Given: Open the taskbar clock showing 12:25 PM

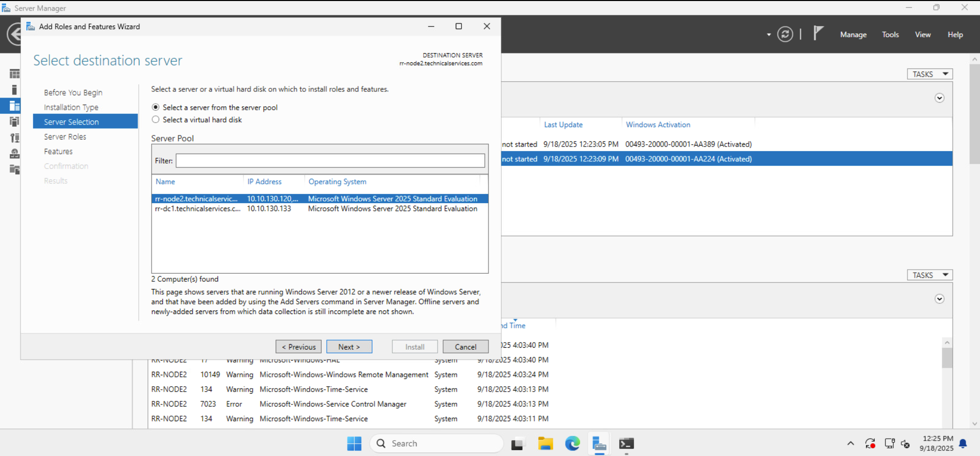Looking at the screenshot, I should 937,443.
